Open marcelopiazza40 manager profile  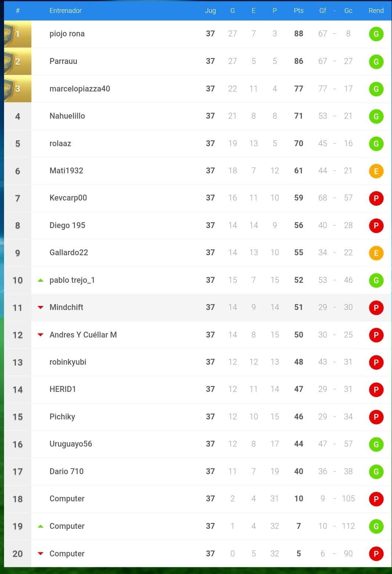point(80,89)
